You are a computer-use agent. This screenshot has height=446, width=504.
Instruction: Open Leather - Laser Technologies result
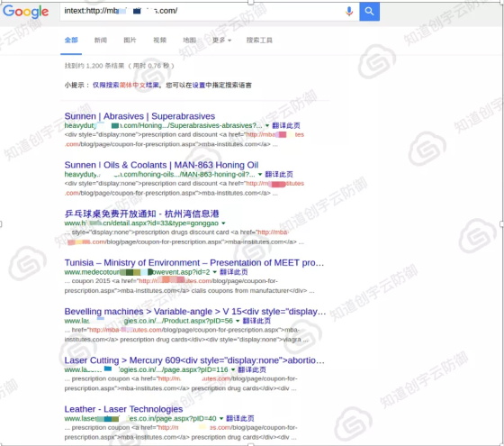click(123, 409)
